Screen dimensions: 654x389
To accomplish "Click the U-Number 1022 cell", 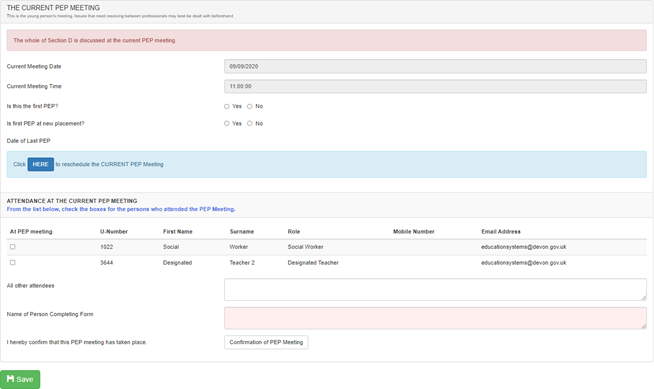I will pos(106,247).
